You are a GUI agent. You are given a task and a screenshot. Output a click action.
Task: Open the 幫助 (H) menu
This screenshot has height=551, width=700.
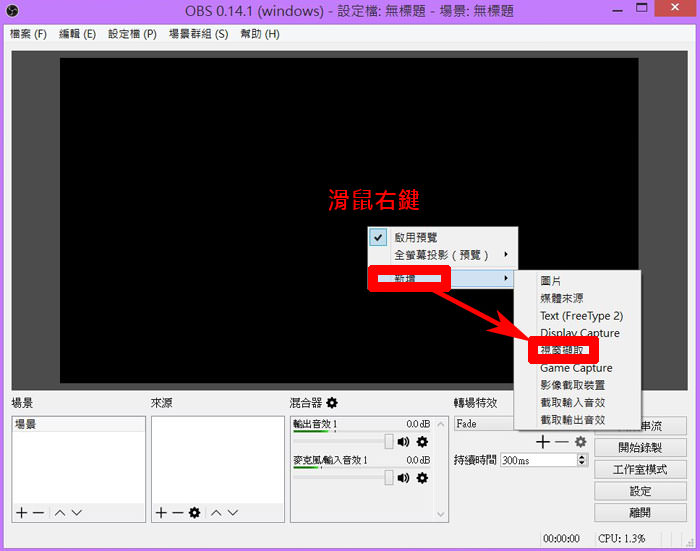(260, 34)
